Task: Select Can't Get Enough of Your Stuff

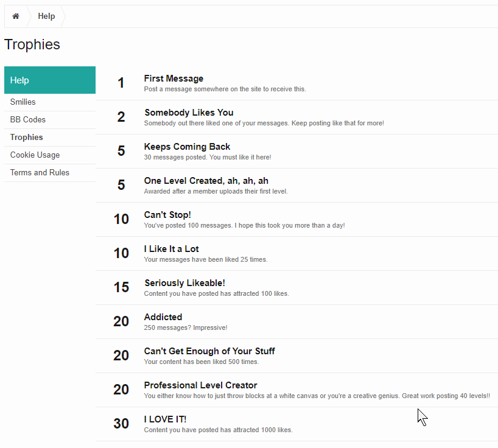Action: 209,351
